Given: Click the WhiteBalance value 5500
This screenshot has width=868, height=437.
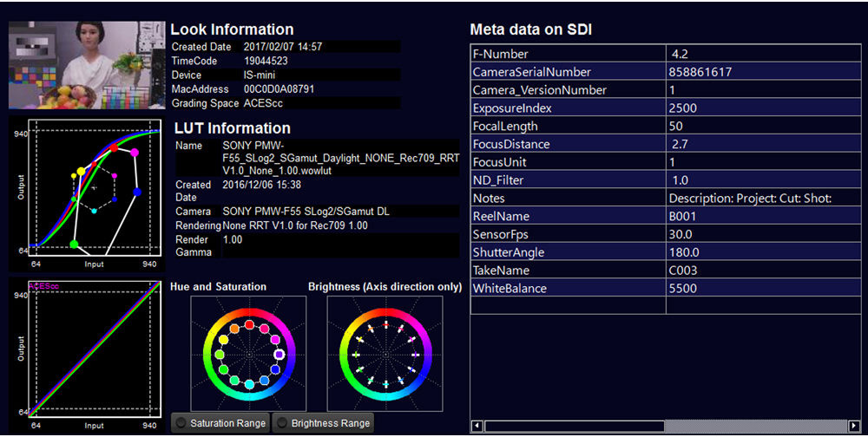Looking at the screenshot, I should (682, 288).
